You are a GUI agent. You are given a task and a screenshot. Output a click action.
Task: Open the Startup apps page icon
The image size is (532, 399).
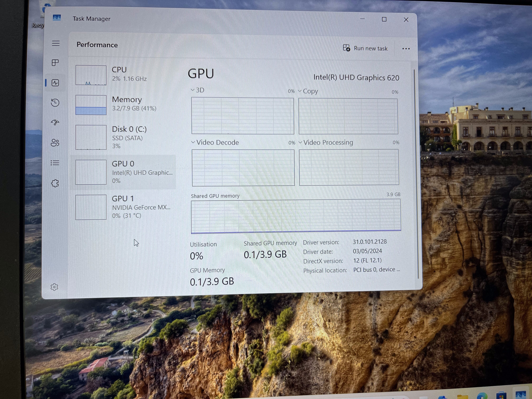55,122
